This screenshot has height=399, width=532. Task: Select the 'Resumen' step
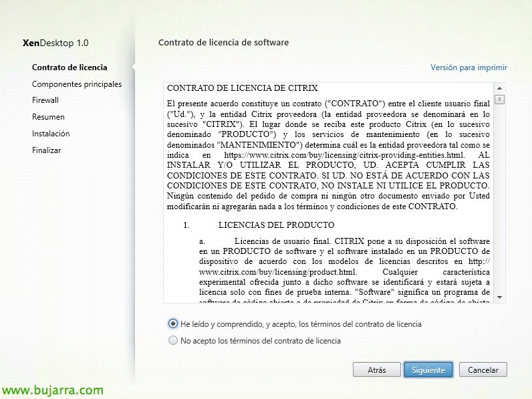[x=48, y=117]
